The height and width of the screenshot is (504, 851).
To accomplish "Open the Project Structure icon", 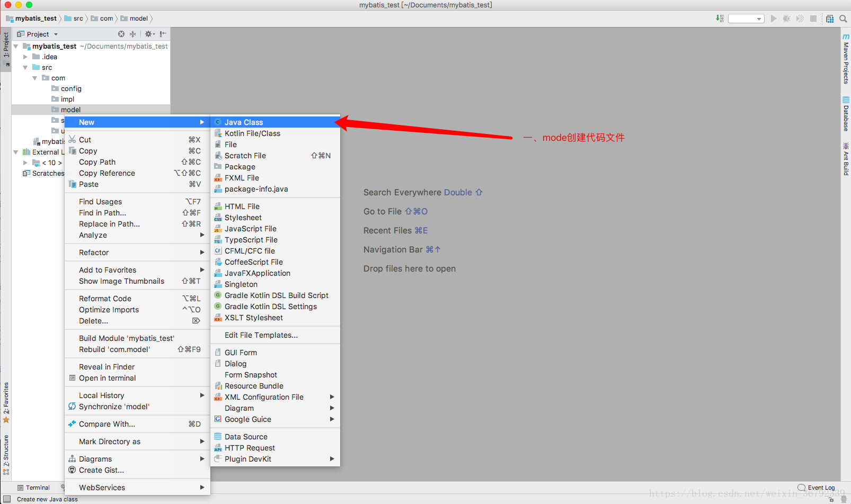I will (x=830, y=19).
